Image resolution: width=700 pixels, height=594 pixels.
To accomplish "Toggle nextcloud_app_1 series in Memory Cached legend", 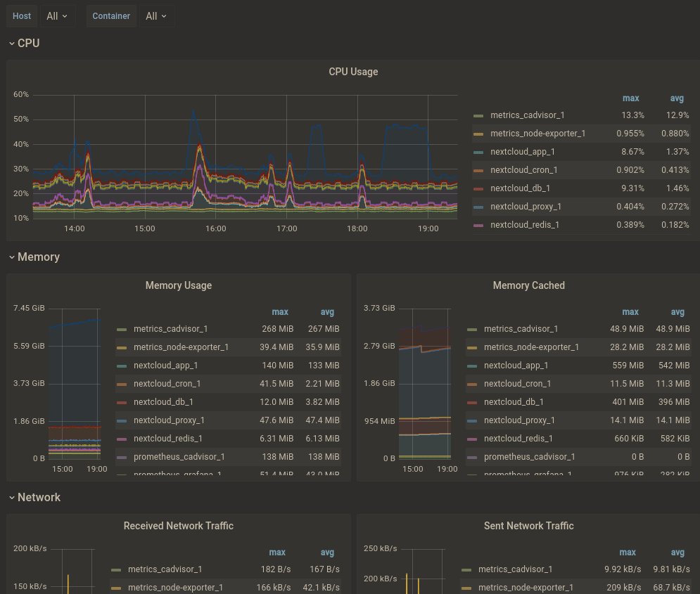I will [516, 366].
